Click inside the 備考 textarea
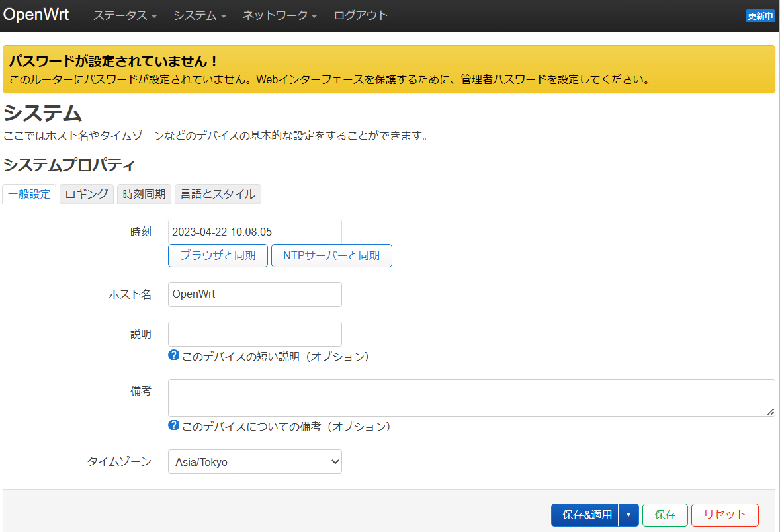 click(471, 398)
